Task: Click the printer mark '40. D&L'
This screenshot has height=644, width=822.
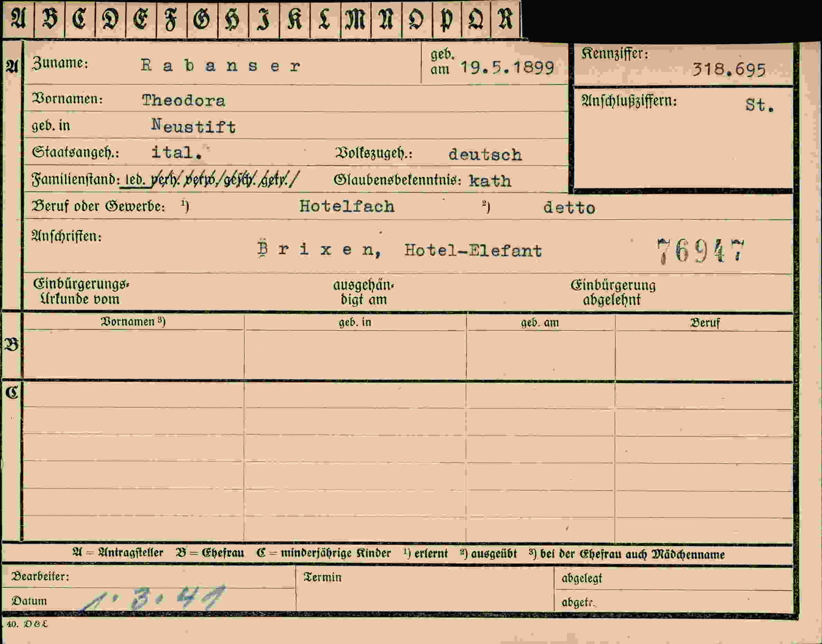Action: coord(27,624)
